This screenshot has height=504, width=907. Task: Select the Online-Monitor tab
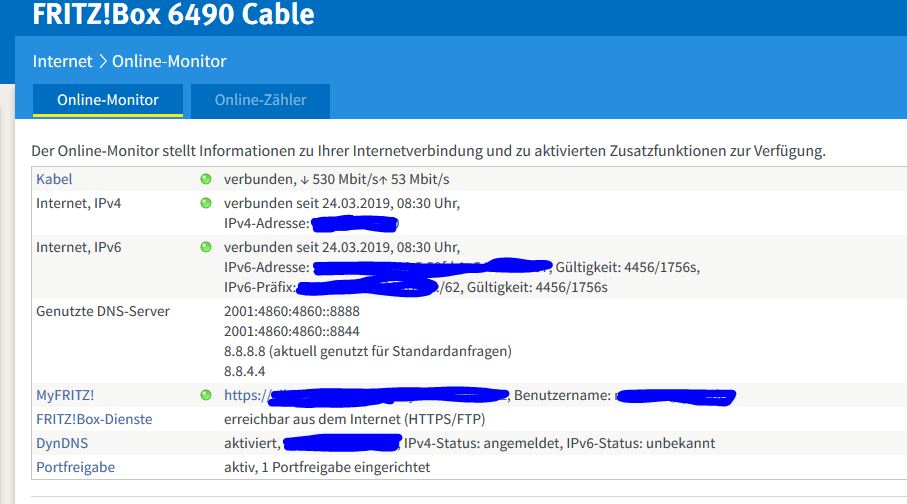pyautogui.click(x=108, y=101)
